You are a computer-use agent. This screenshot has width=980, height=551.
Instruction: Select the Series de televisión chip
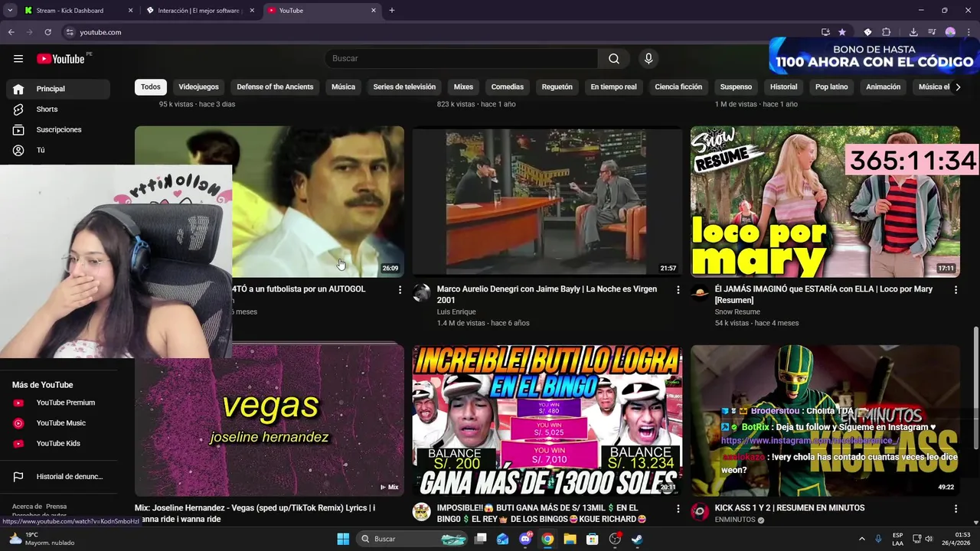coord(404,87)
